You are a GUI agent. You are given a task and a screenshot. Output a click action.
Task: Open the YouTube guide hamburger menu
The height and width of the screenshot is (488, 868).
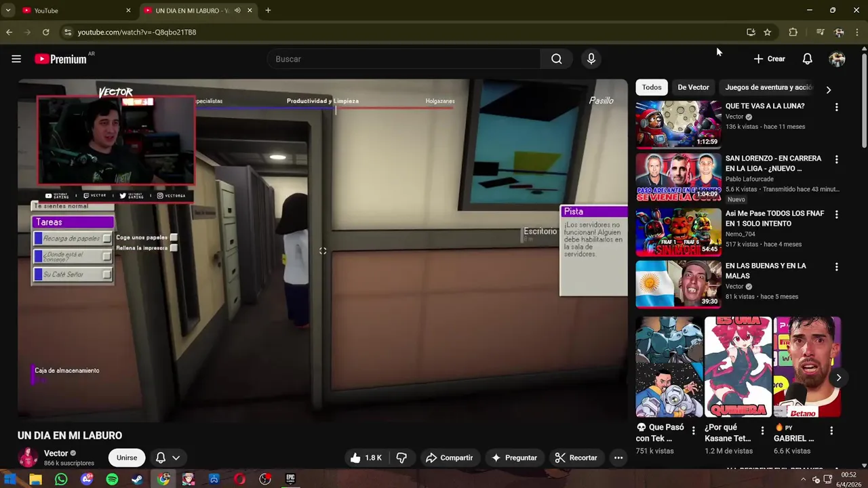point(16,59)
